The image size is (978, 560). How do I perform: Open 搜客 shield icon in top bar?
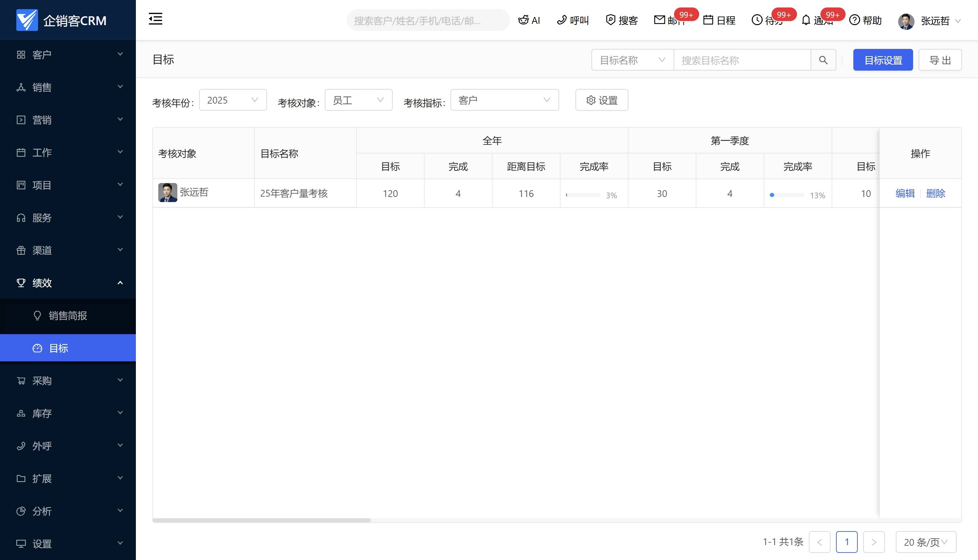click(x=610, y=20)
